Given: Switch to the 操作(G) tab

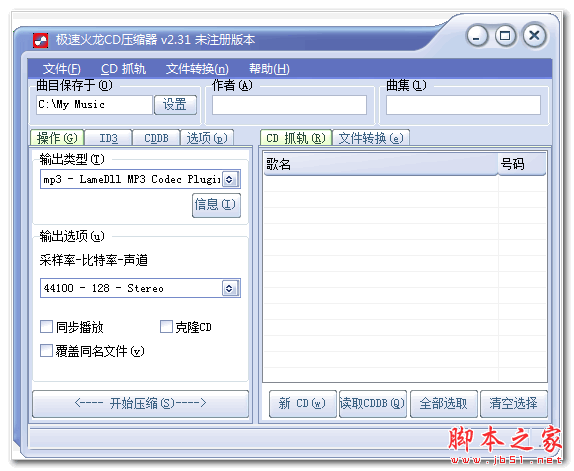Looking at the screenshot, I should click(x=57, y=138).
